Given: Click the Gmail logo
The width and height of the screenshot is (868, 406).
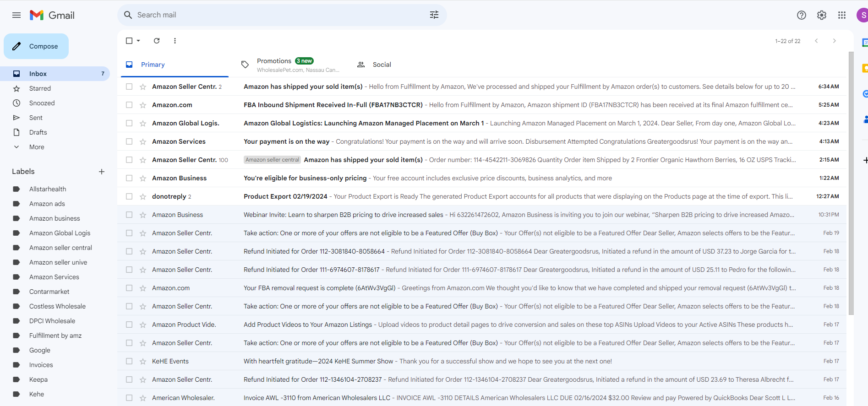Looking at the screenshot, I should 52,15.
